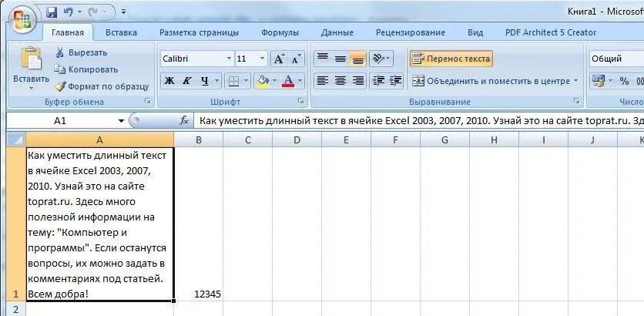Click the A1 Name Box field
The width and height of the screenshot is (644, 316).
[x=60, y=121]
